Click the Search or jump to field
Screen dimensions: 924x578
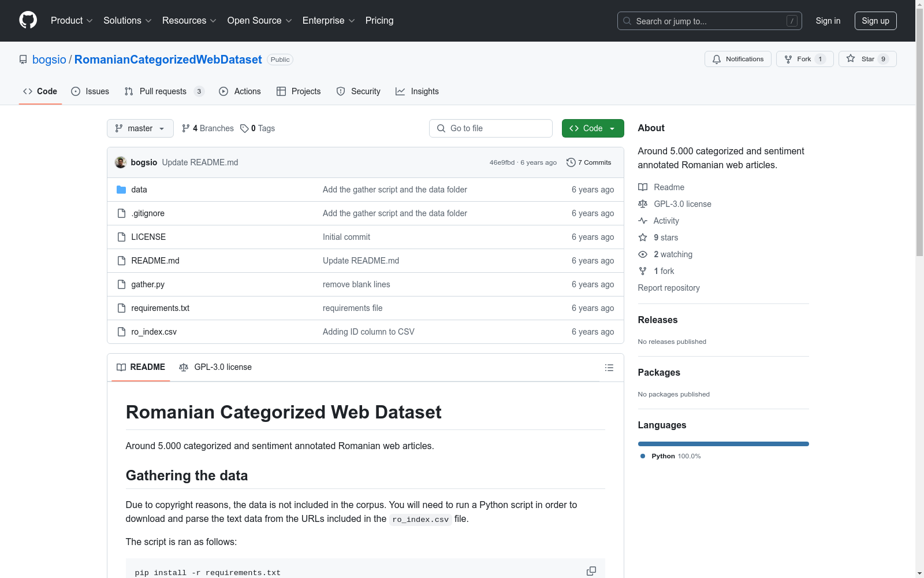[710, 21]
